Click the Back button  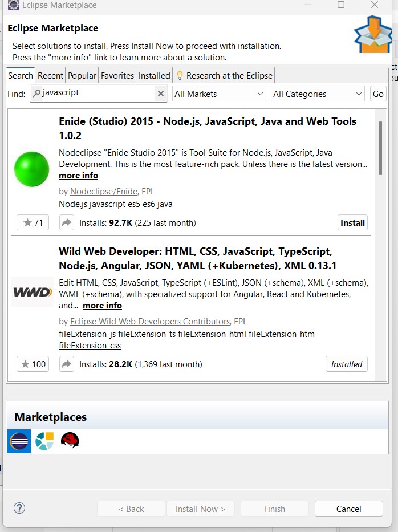click(131, 509)
